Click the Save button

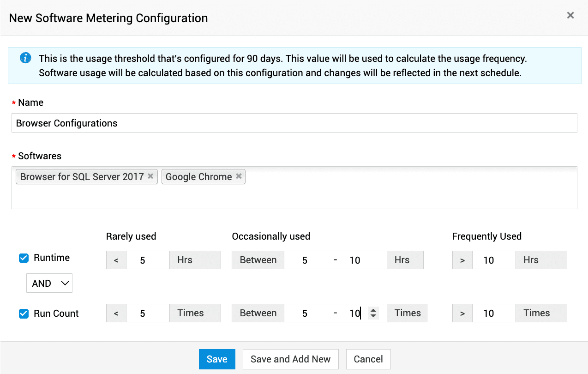point(217,359)
